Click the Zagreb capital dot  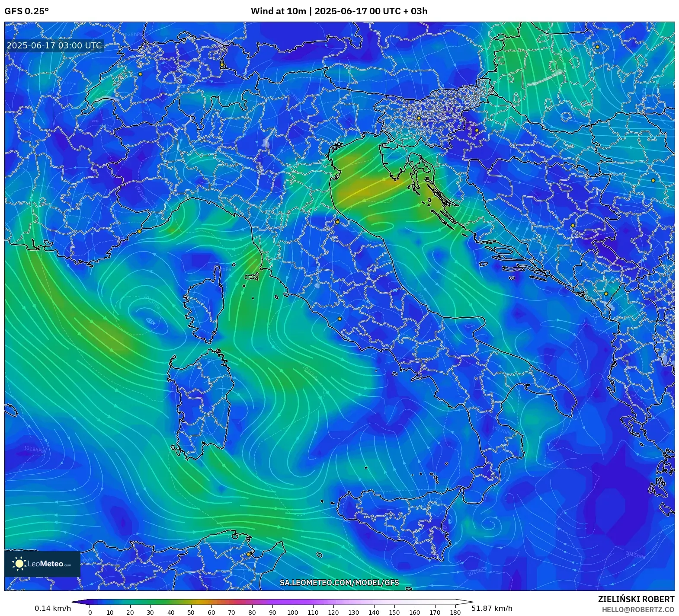click(x=477, y=130)
